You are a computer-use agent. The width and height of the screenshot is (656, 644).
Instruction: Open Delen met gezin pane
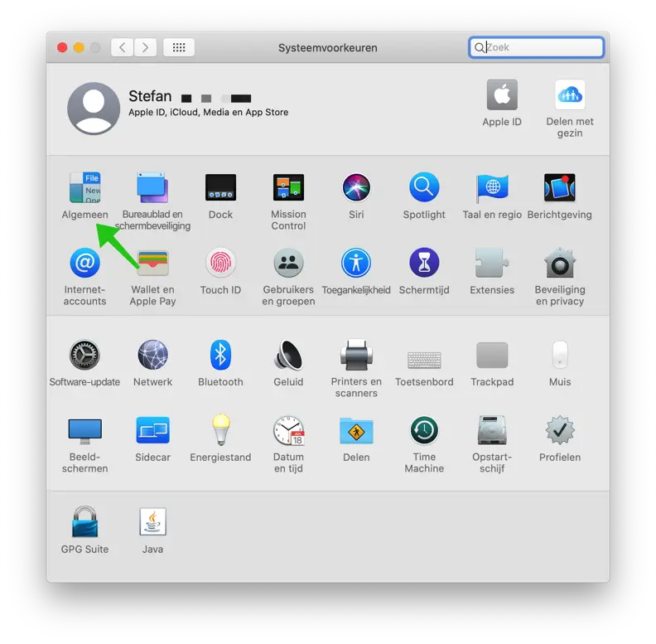click(x=570, y=94)
